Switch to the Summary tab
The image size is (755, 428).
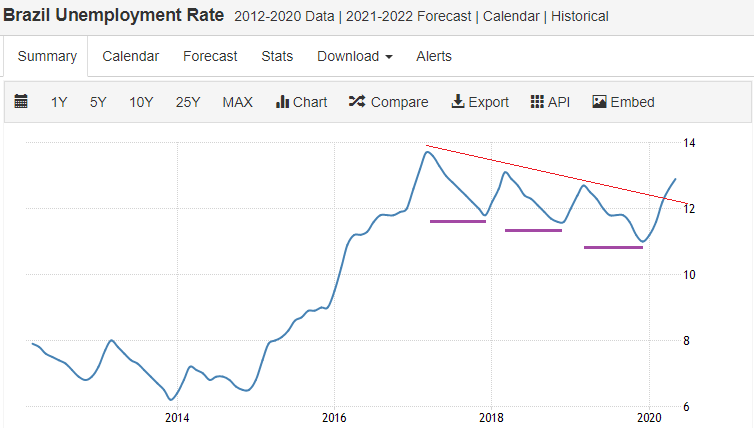coord(47,56)
